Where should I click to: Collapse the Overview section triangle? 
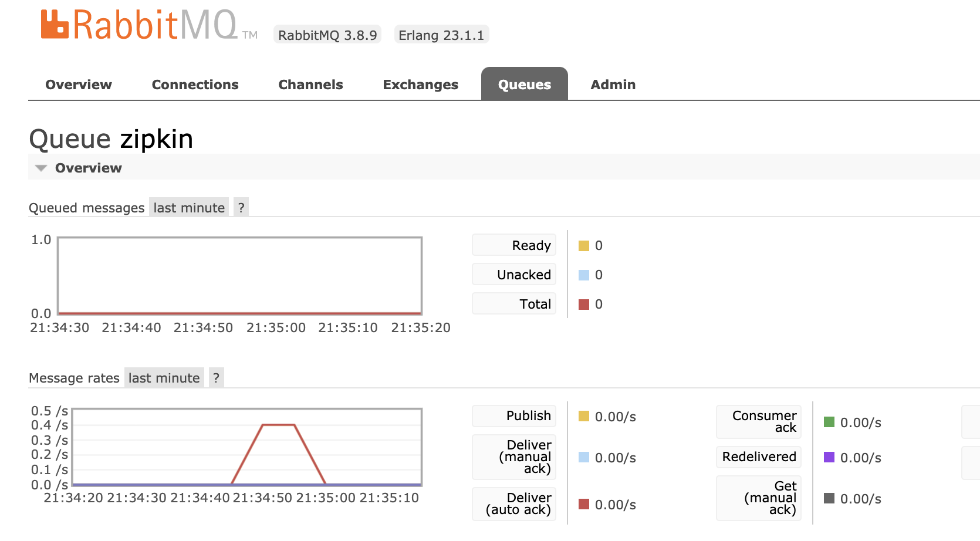click(41, 168)
